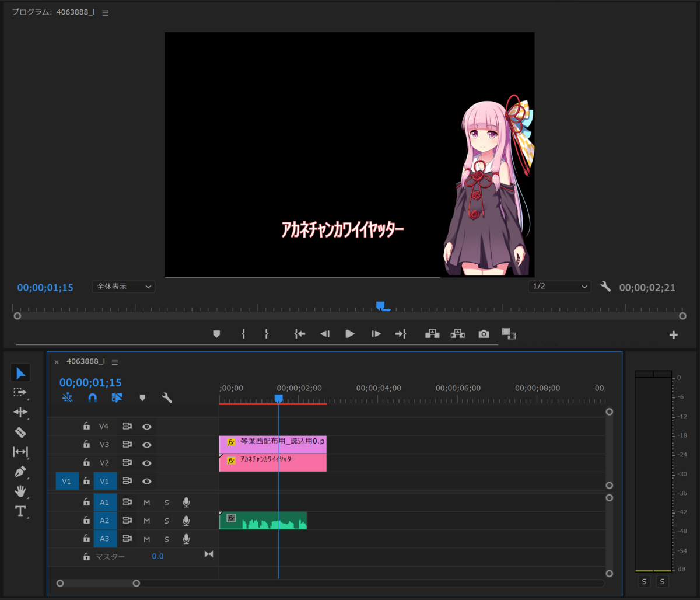Viewport: 700px width, 600px height.
Task: Click the Extract button
Action: [x=458, y=334]
